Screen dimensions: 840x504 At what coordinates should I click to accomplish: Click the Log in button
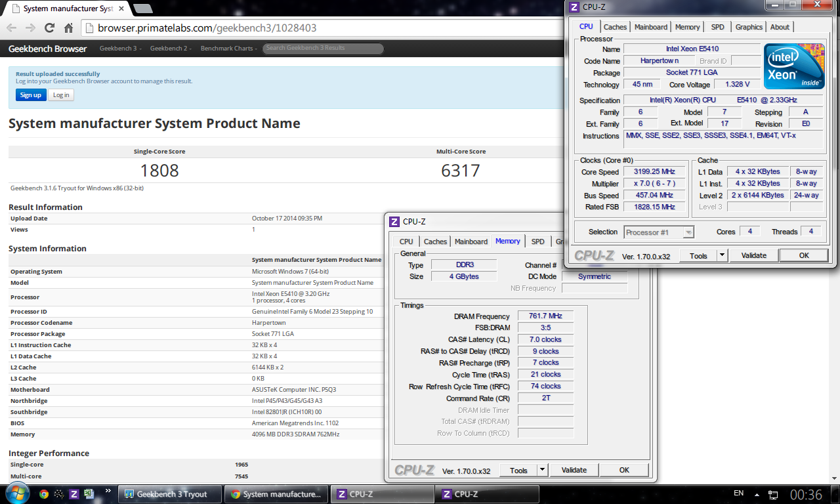(x=61, y=95)
